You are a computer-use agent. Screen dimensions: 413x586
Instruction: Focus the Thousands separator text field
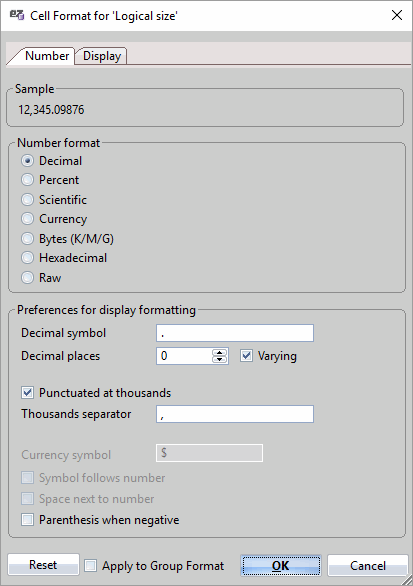(x=235, y=414)
